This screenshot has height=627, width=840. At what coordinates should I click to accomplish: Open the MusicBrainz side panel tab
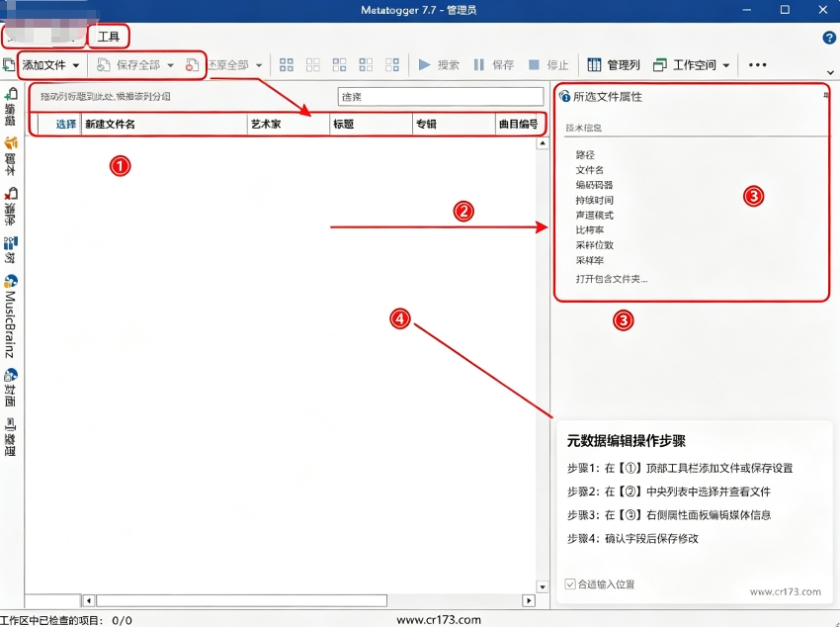point(11,316)
